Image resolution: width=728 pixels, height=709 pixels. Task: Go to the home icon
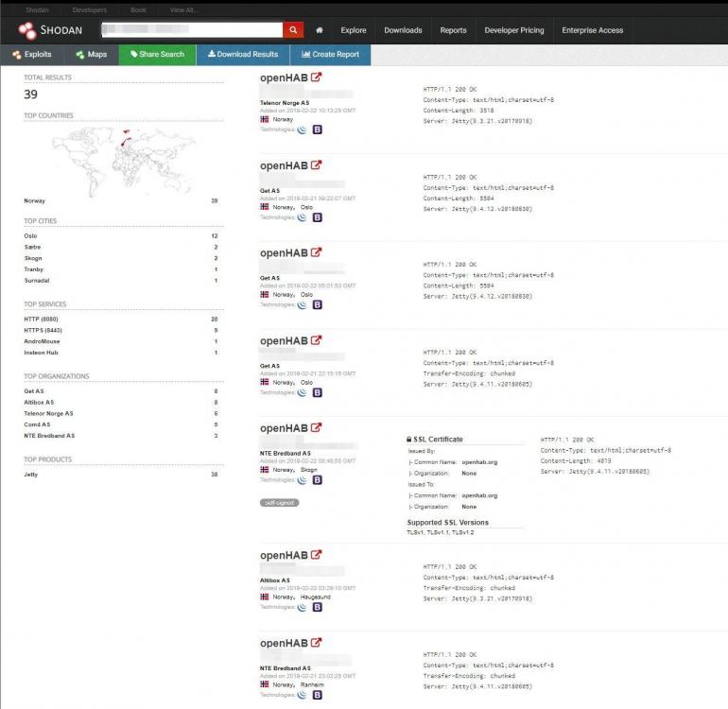point(320,30)
